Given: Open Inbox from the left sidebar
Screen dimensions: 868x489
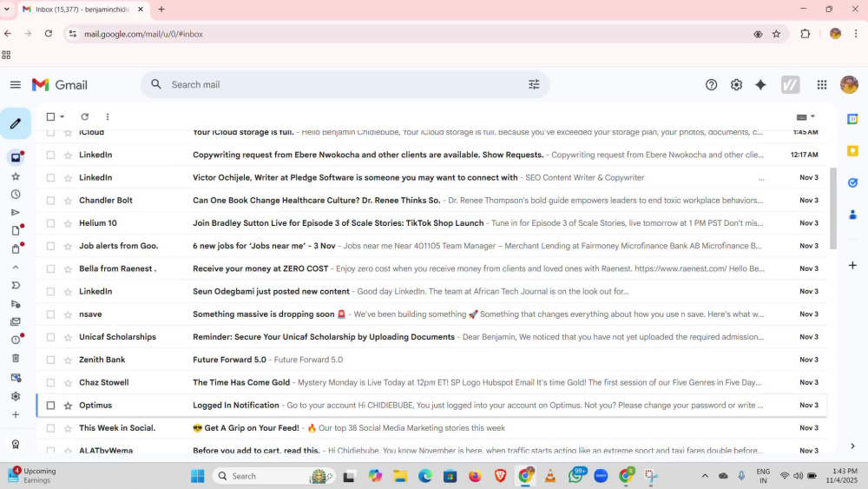Looking at the screenshot, I should click(x=16, y=158).
